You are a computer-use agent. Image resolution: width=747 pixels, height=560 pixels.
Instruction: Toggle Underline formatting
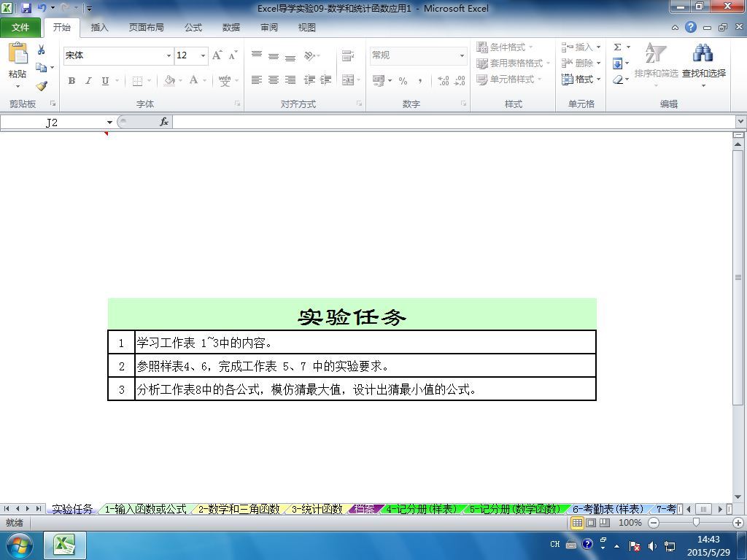[x=105, y=80]
